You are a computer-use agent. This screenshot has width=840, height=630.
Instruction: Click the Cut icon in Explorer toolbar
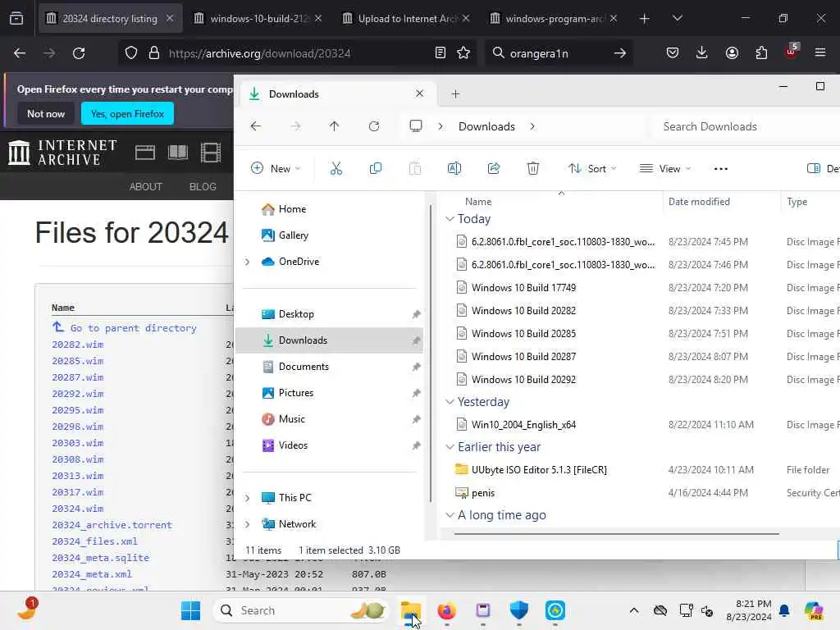pyautogui.click(x=336, y=169)
